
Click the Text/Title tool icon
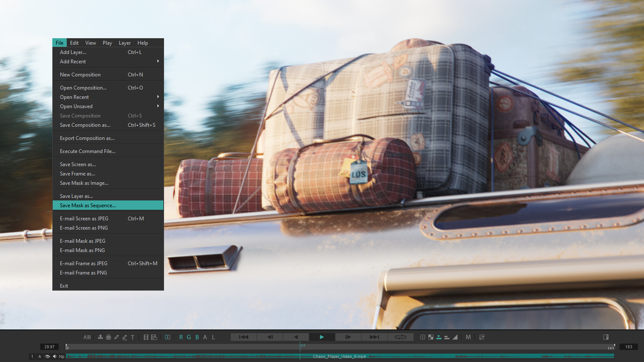[133, 337]
